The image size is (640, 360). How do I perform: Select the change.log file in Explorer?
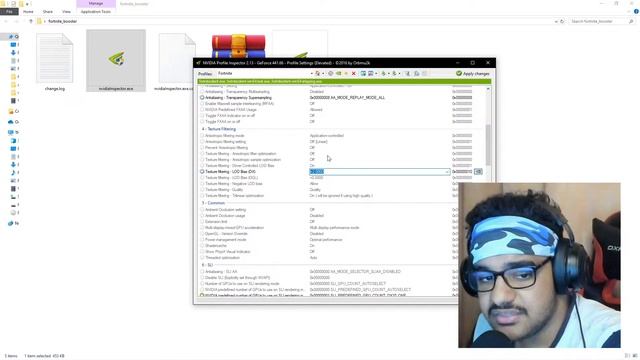pos(55,62)
